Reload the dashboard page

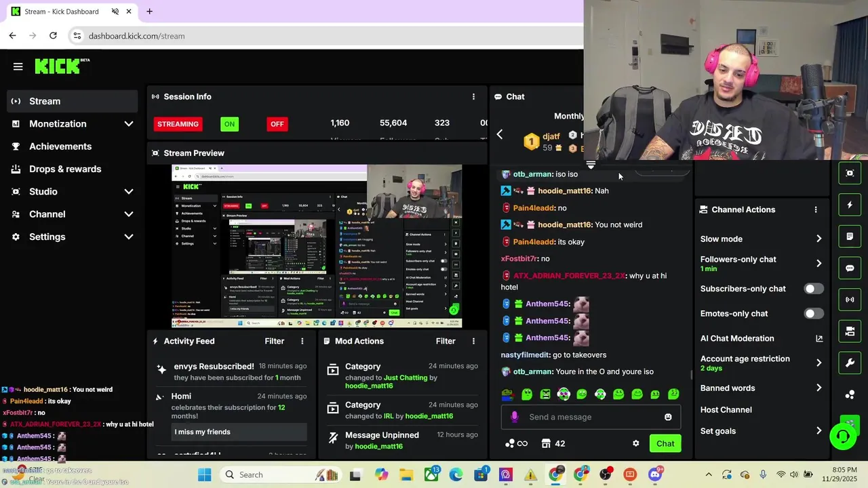[53, 35]
